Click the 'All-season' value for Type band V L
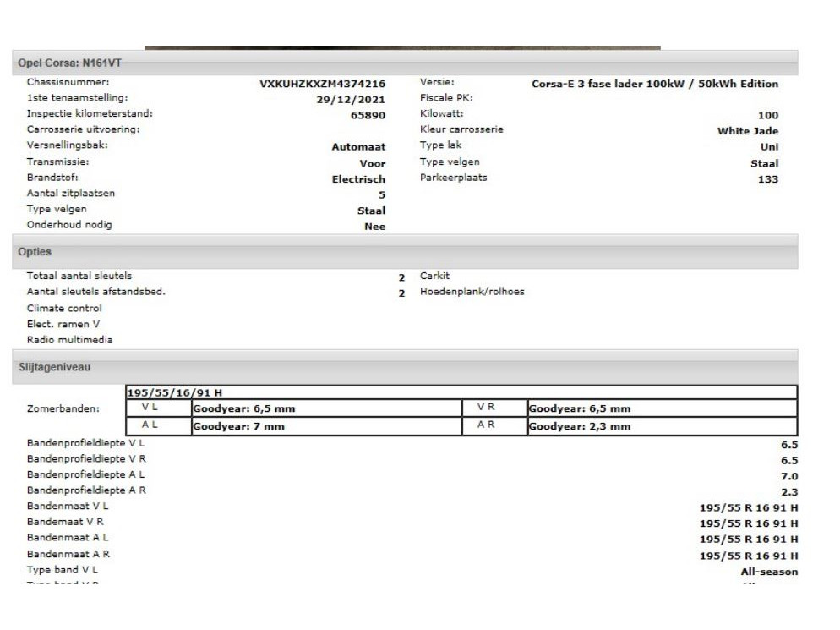The height and width of the screenshot is (630, 840). point(769,572)
